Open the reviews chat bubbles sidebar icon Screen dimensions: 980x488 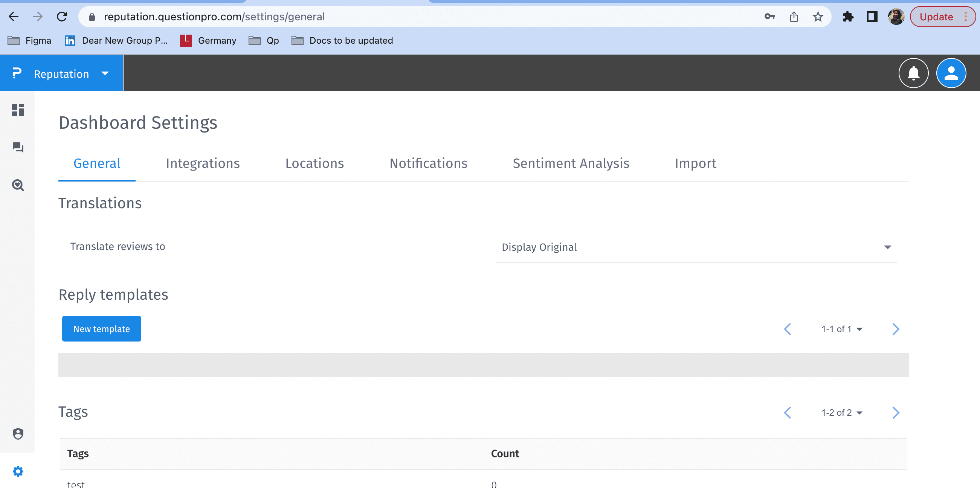point(18,147)
